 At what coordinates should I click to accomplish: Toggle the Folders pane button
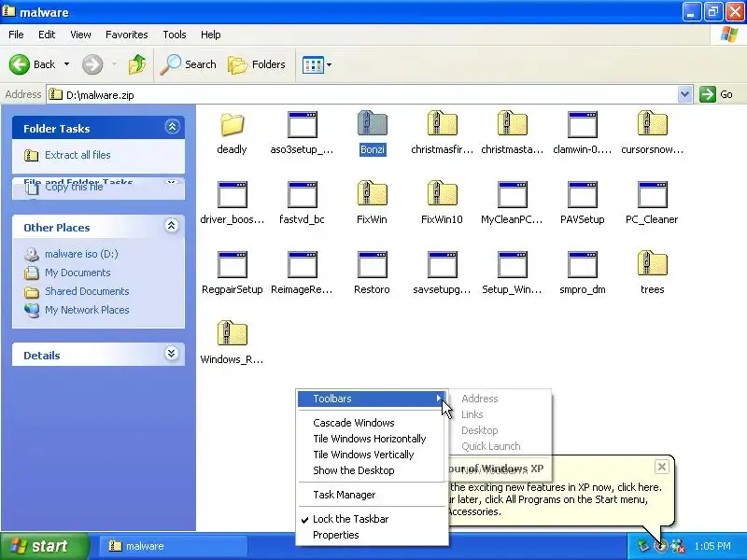click(256, 64)
